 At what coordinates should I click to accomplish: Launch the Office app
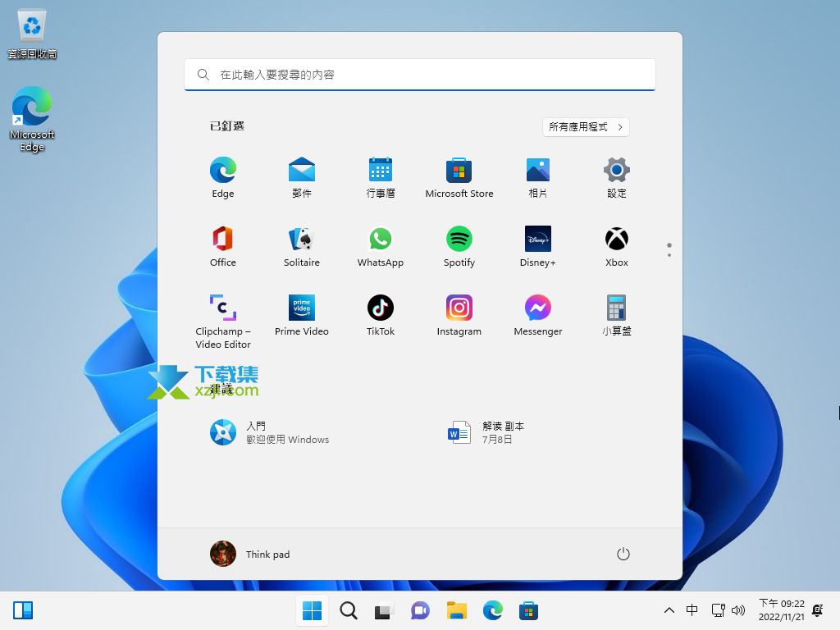pos(223,246)
